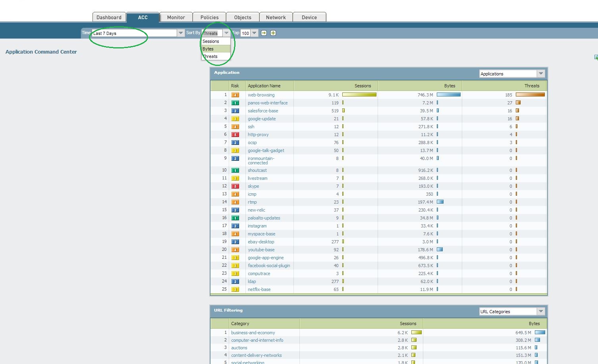Screen dimensions: 598x364
Task: Switch to the Network tab
Action: coord(276,17)
